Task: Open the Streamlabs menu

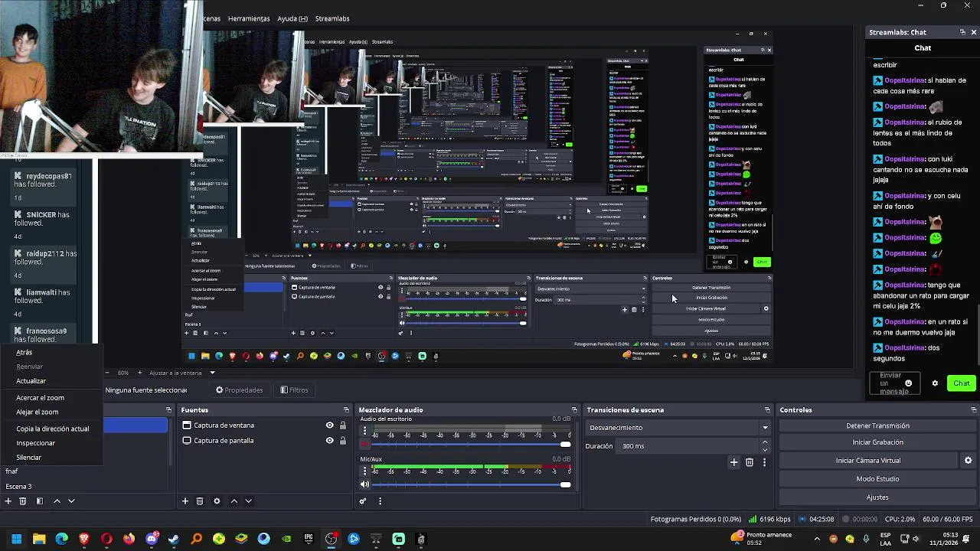Action: pyautogui.click(x=332, y=18)
